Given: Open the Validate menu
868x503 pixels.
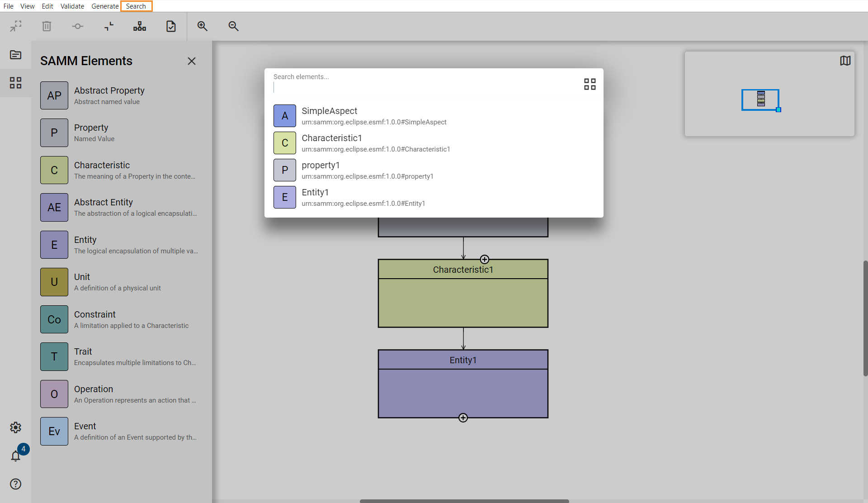Looking at the screenshot, I should (x=72, y=6).
